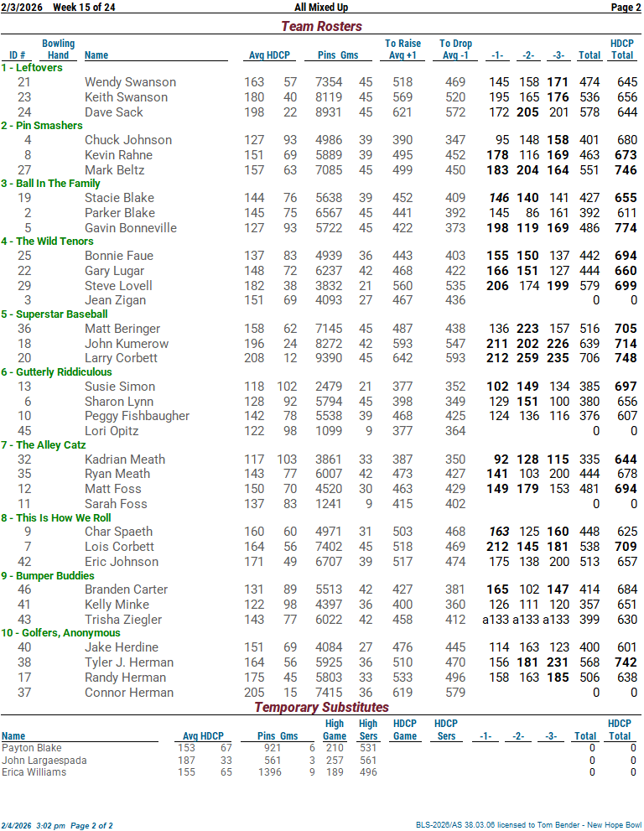The image size is (644, 831).
Task: Click bowler name Wendy Swanson
Action: [130, 82]
